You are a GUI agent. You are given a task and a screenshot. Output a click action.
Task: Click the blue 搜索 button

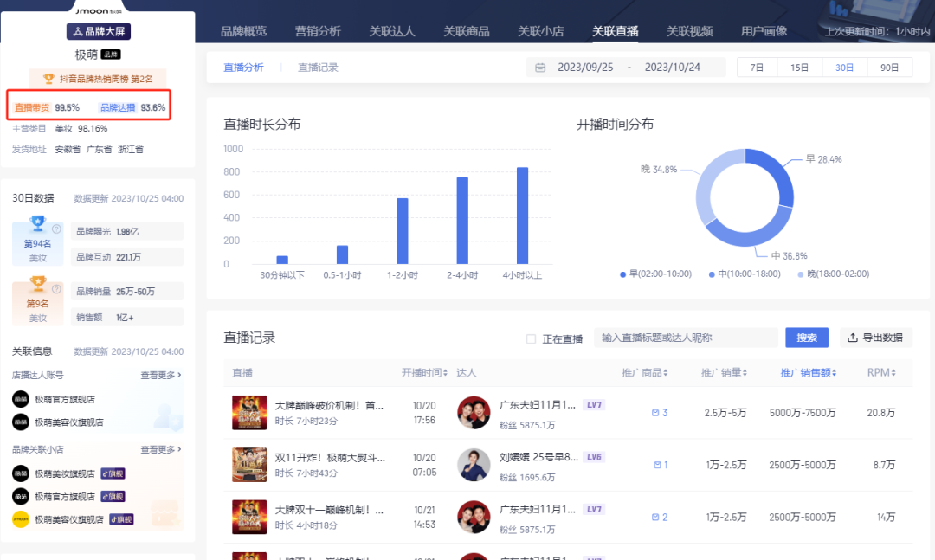click(807, 338)
